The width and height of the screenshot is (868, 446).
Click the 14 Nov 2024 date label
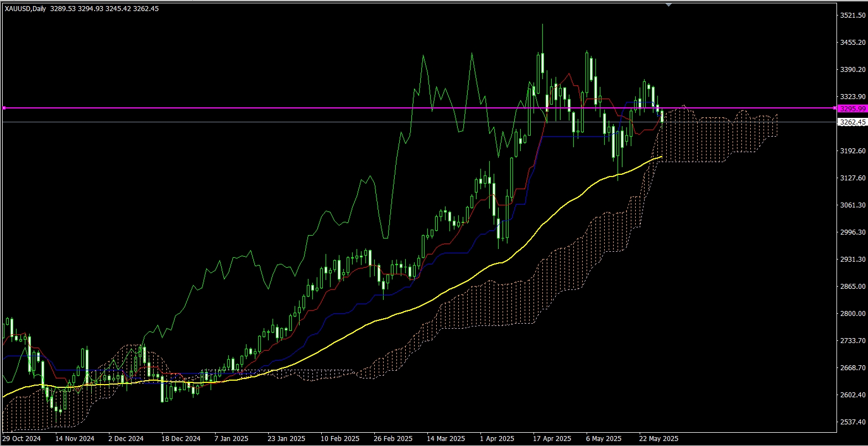pyautogui.click(x=75, y=439)
